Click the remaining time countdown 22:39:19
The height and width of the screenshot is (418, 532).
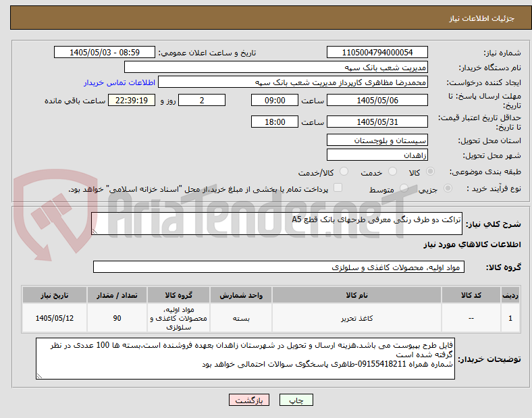[x=132, y=100]
